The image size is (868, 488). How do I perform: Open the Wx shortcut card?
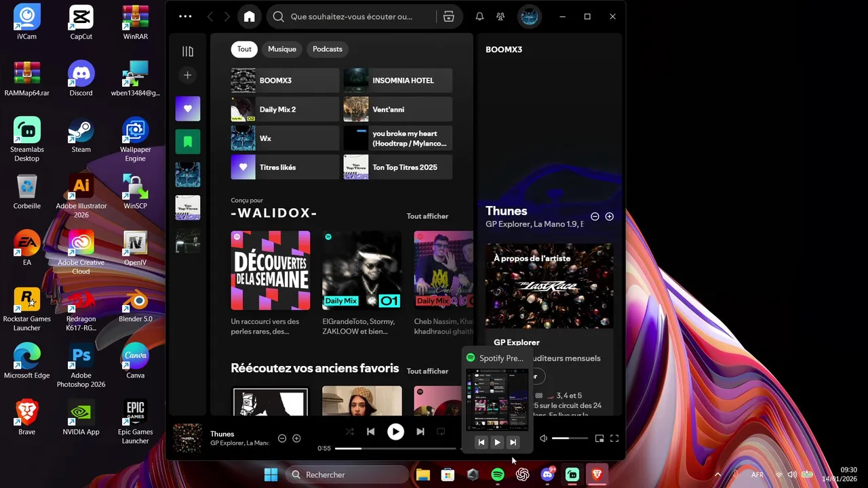pyautogui.click(x=285, y=138)
